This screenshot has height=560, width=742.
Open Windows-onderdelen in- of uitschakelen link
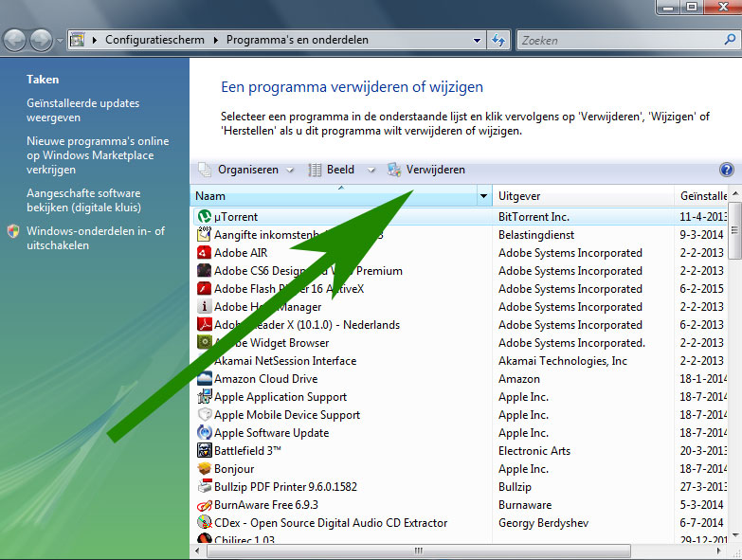point(96,238)
